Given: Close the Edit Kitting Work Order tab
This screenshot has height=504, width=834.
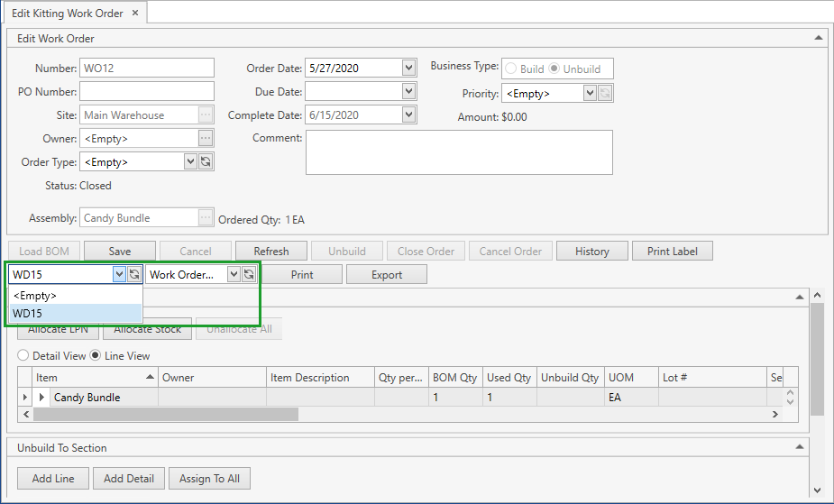Looking at the screenshot, I should (135, 13).
